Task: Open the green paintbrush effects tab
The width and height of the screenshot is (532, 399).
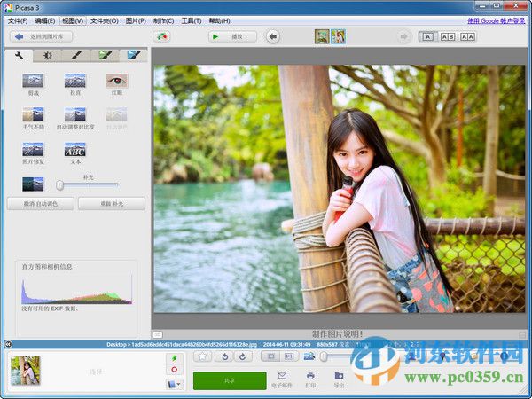Action: 105,56
